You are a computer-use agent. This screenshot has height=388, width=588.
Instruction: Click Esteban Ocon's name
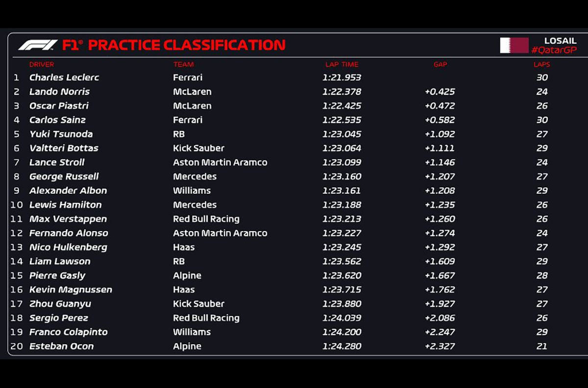61,346
